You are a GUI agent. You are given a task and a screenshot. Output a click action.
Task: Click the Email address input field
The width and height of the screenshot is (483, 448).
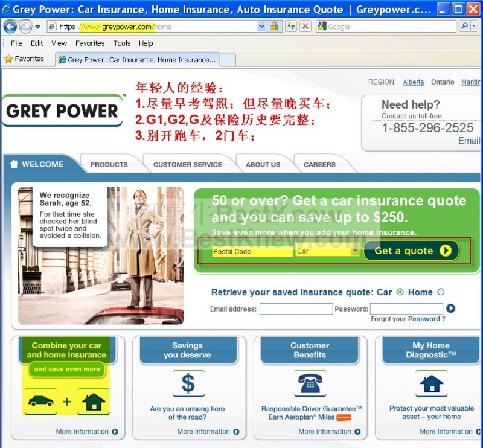pos(296,309)
